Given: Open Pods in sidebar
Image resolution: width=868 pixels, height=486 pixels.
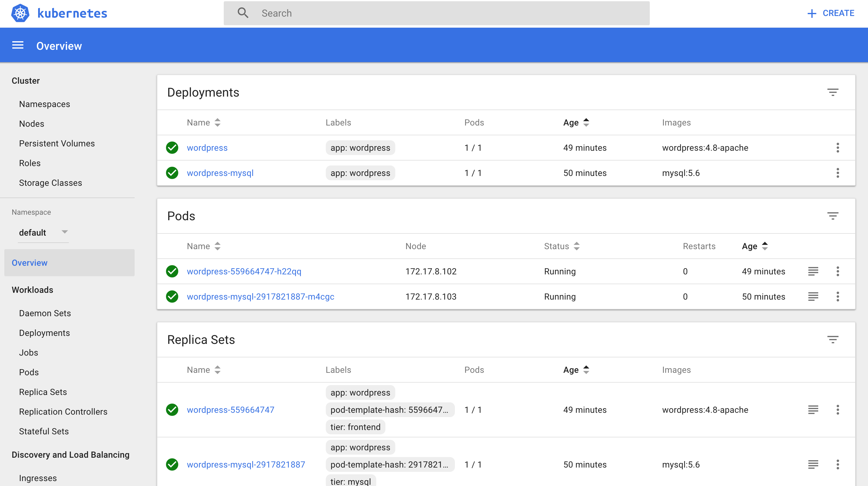Looking at the screenshot, I should (29, 372).
